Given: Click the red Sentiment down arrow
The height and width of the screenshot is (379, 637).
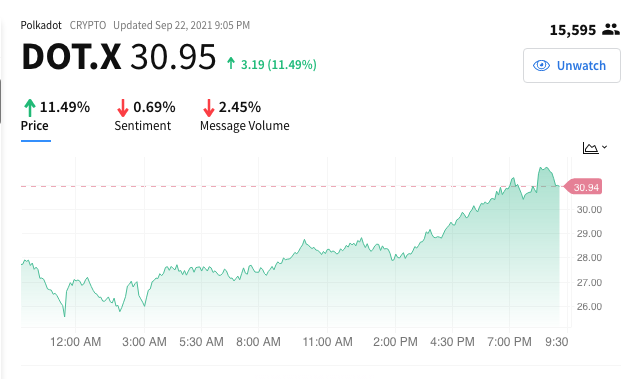Looking at the screenshot, I should 123,108.
